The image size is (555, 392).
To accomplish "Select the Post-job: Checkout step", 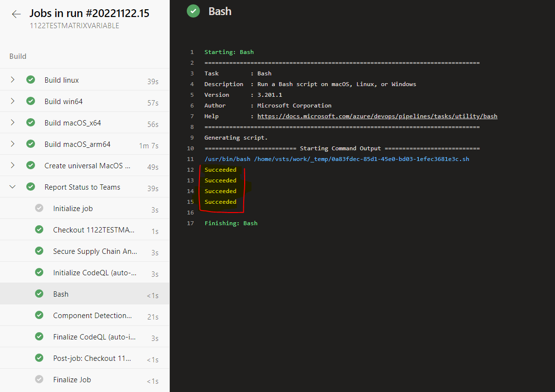I will pos(92,358).
